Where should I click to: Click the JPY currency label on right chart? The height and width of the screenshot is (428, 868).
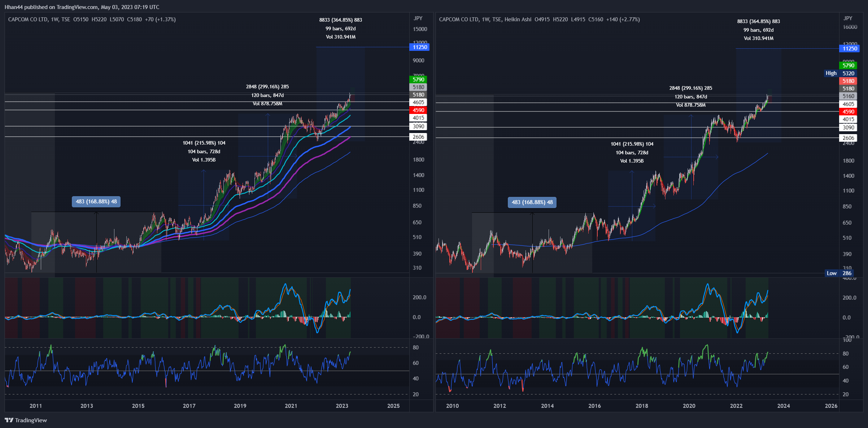coord(848,18)
